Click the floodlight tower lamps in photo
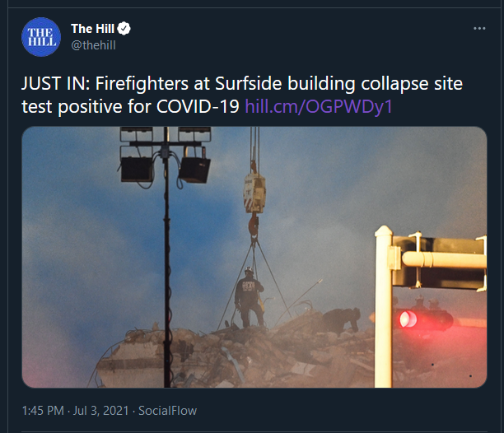Image resolution: width=504 pixels, height=433 pixels. pos(166,155)
